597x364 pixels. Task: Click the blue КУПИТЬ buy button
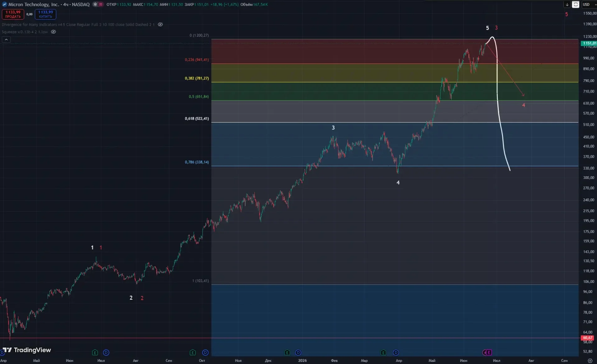point(45,14)
